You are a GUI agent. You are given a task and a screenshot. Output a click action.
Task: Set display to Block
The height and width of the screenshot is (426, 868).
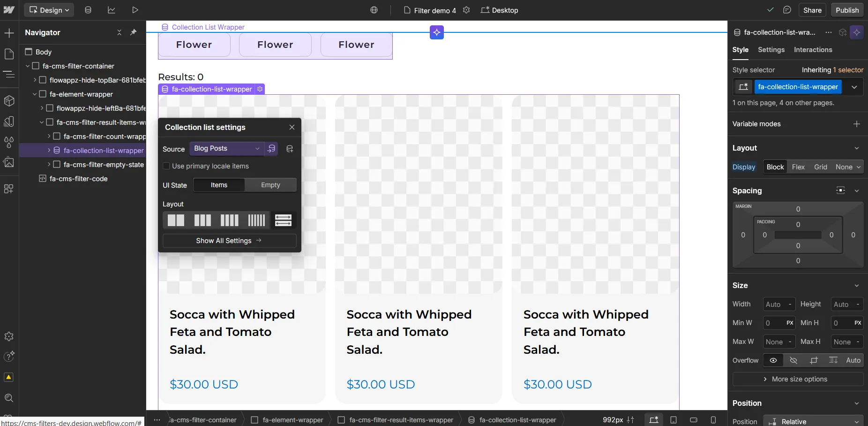tap(775, 167)
